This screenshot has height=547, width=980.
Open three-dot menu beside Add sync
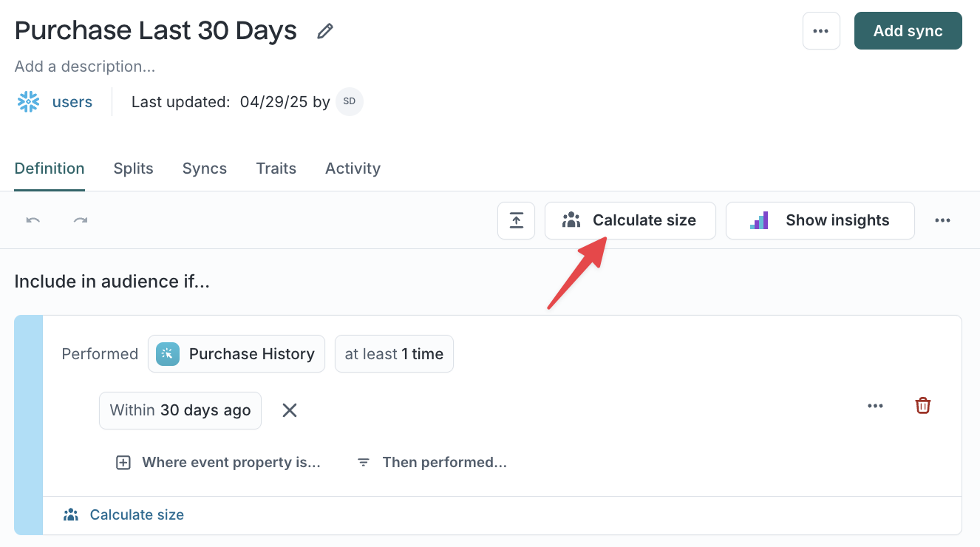click(x=821, y=31)
